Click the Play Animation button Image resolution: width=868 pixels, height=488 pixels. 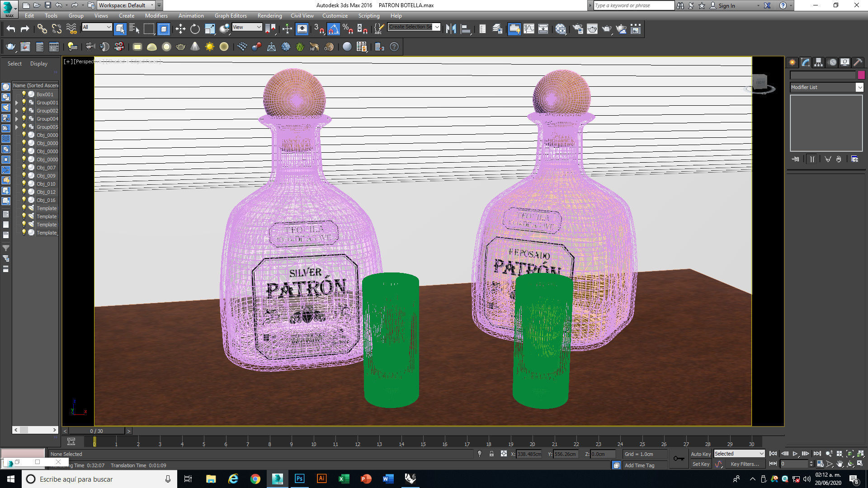pos(795,454)
